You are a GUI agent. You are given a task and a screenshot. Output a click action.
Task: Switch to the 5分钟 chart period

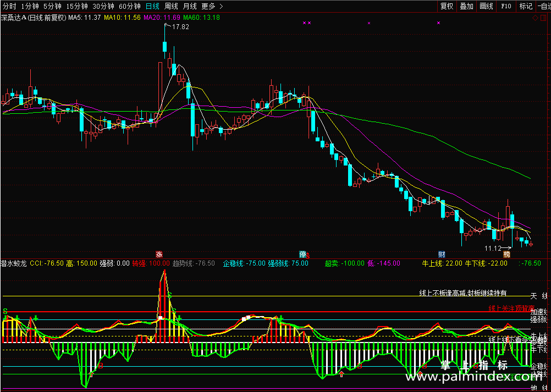[x=52, y=6]
